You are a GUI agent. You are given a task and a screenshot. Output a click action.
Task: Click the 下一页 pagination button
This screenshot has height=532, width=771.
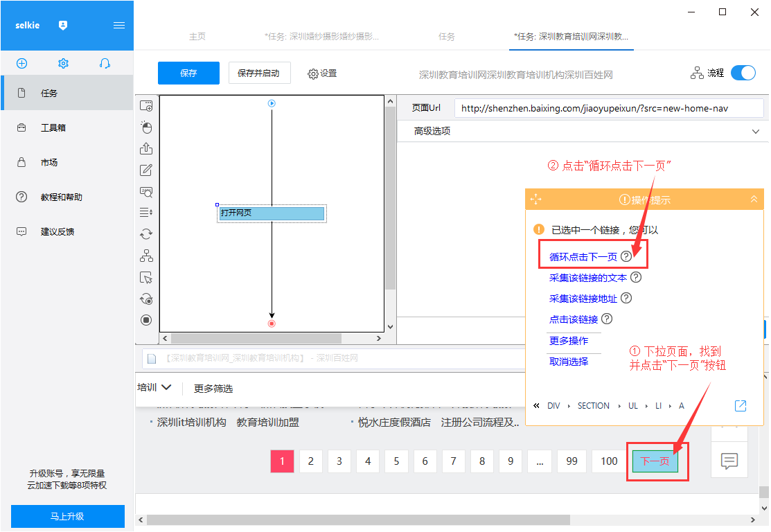point(655,461)
